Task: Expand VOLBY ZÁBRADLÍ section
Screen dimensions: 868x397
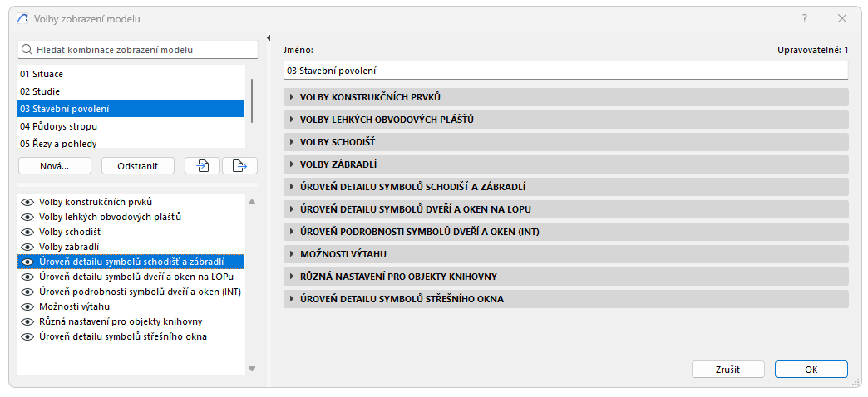Action: 565,164
